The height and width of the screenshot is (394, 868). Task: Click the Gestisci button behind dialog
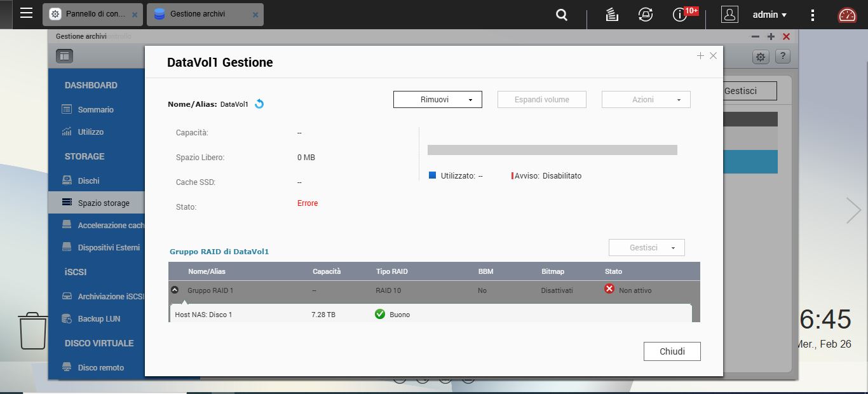coord(749,91)
